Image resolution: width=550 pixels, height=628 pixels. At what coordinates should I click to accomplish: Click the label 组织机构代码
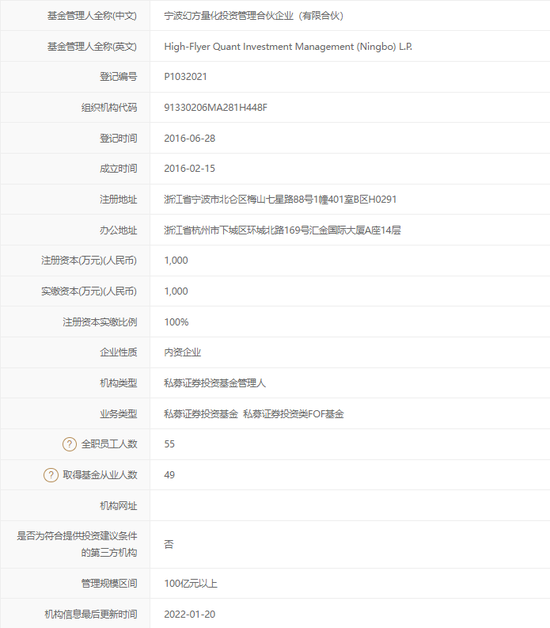click(x=109, y=107)
